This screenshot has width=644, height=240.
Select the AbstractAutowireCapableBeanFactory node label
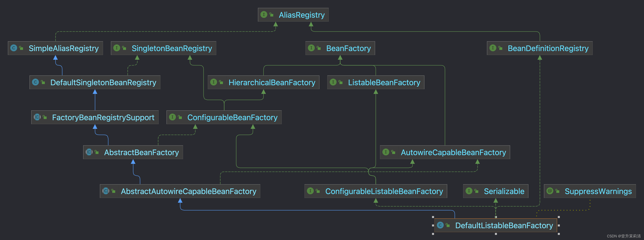coord(189,191)
